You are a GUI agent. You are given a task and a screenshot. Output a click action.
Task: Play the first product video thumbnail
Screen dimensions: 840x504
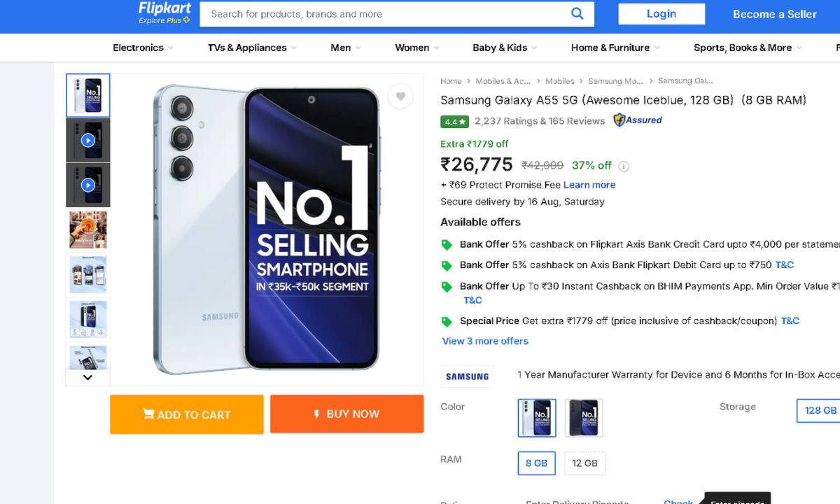click(87, 140)
